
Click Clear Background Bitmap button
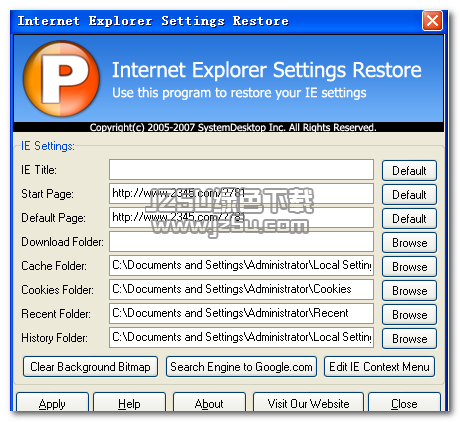click(x=90, y=367)
